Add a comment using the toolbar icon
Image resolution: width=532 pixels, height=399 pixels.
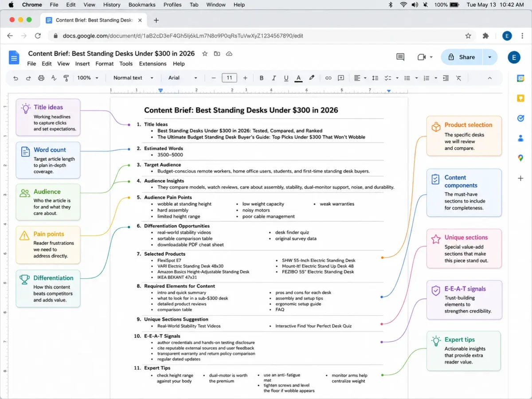pyautogui.click(x=341, y=78)
